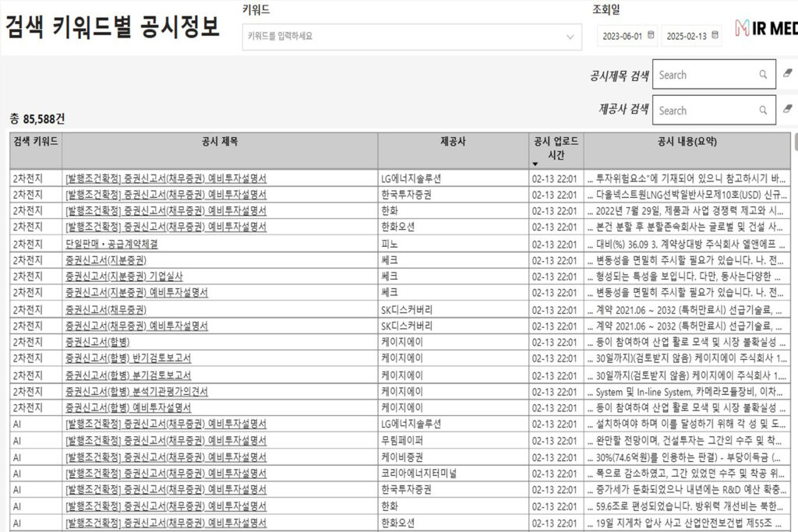Click magnifier icon in 제공사 검색 box
This screenshot has width=798, height=532.
[763, 110]
